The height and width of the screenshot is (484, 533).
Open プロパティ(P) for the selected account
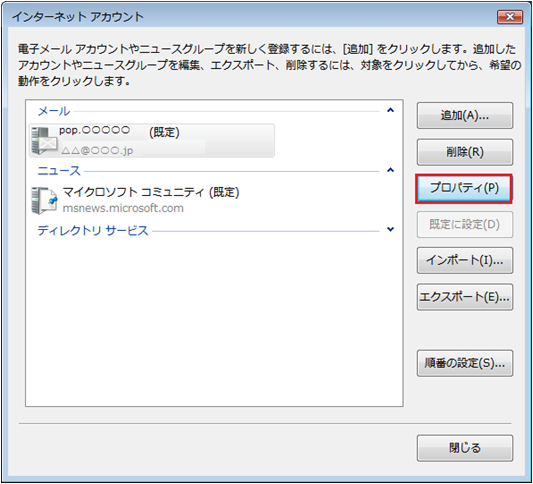click(464, 189)
